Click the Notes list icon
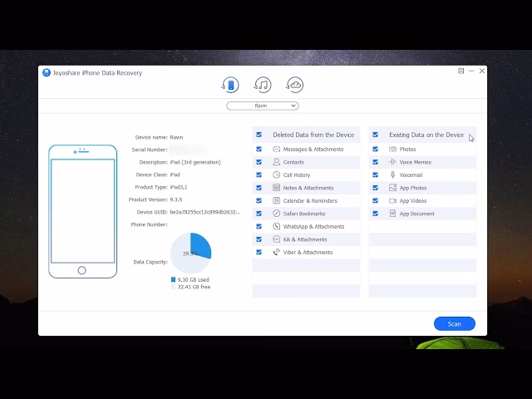This screenshot has width=532, height=399. tap(277, 188)
